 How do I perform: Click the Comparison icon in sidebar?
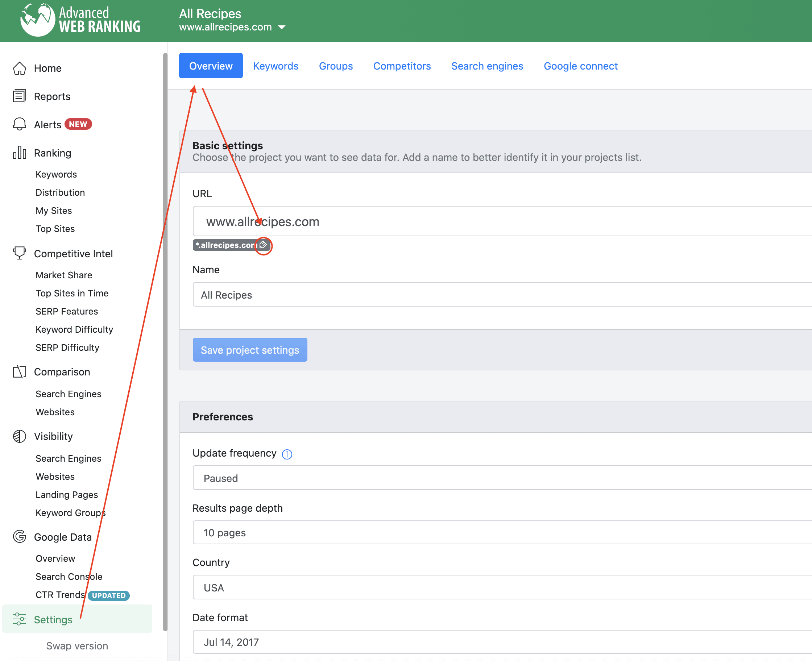pyautogui.click(x=20, y=371)
